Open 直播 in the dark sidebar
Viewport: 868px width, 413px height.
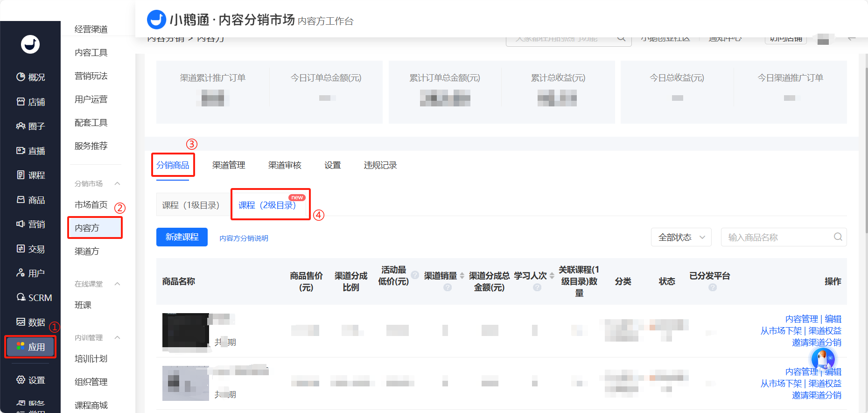pyautogui.click(x=30, y=151)
